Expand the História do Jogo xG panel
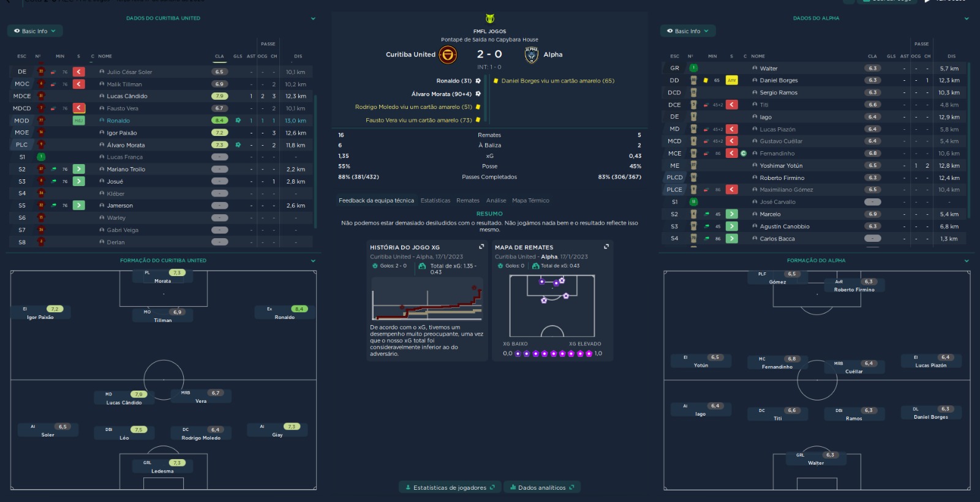This screenshot has width=980, height=502. pos(481,247)
